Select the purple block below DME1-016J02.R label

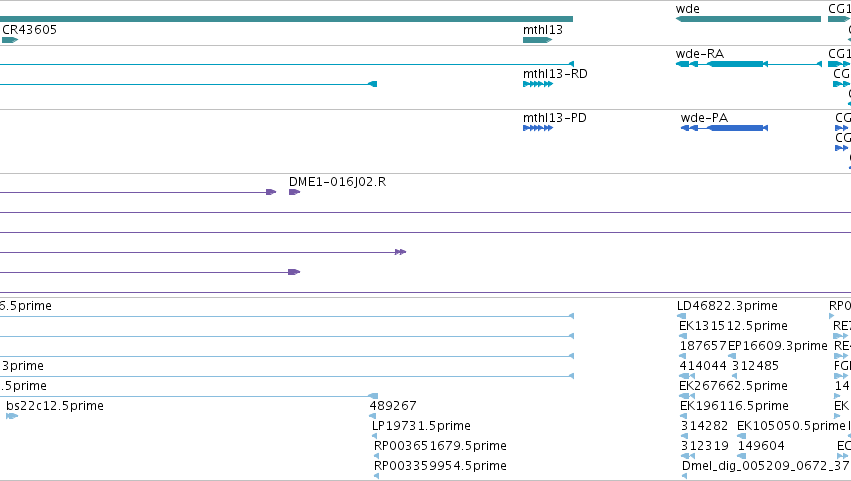(x=294, y=192)
